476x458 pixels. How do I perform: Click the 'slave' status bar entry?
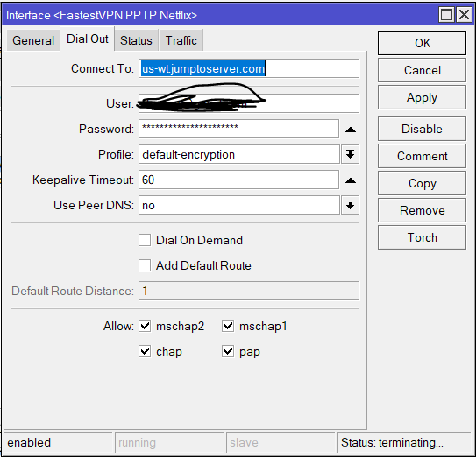[x=281, y=442]
